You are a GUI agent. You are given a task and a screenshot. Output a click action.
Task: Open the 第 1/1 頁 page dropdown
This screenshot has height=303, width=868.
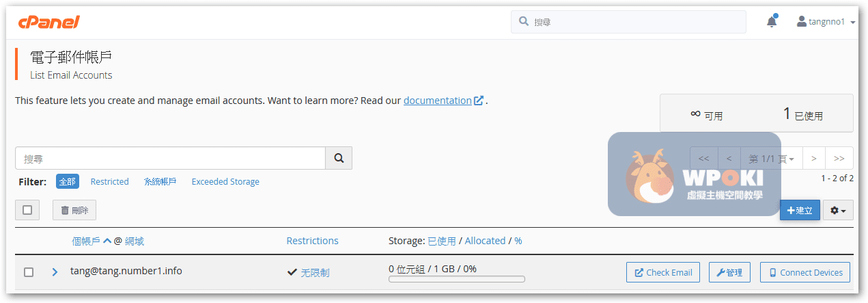771,159
